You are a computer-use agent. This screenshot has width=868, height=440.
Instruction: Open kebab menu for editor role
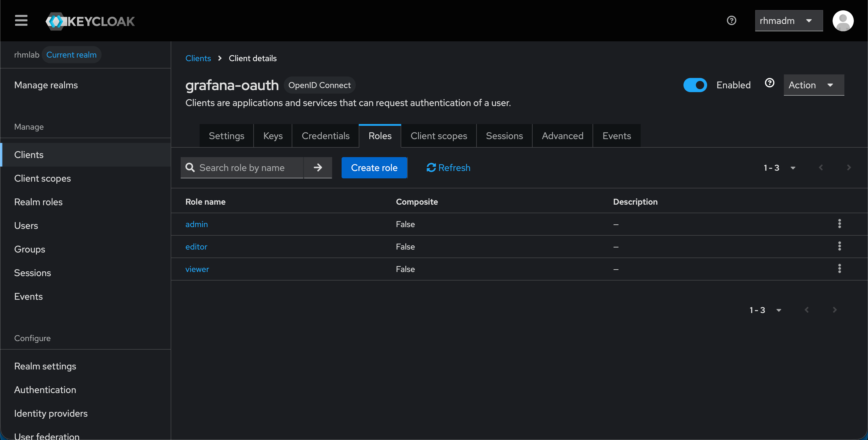point(839,246)
